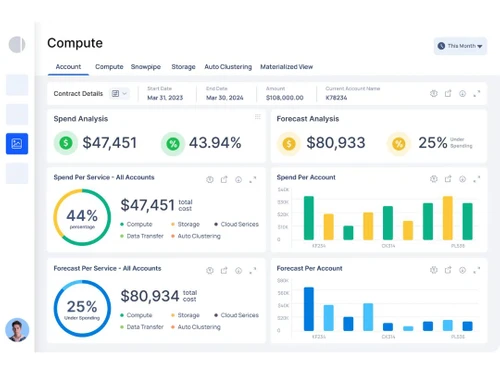500x375 pixels.
Task: Expand the Forecast Per Service card
Action: (253, 271)
